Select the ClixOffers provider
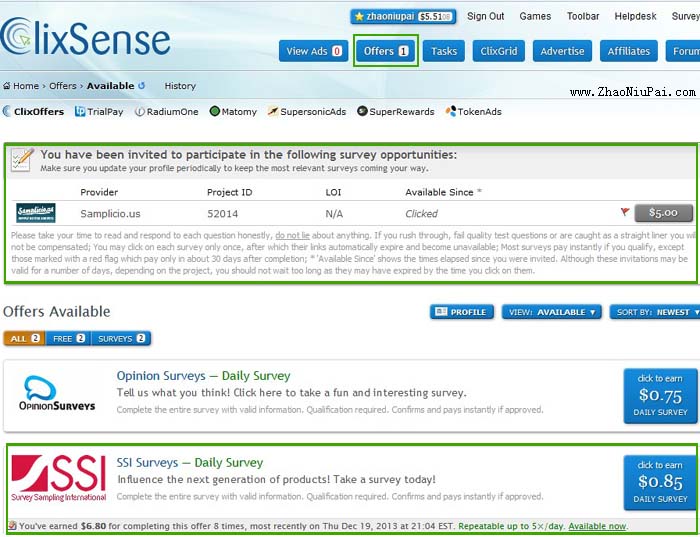700x537 pixels. [x=33, y=112]
